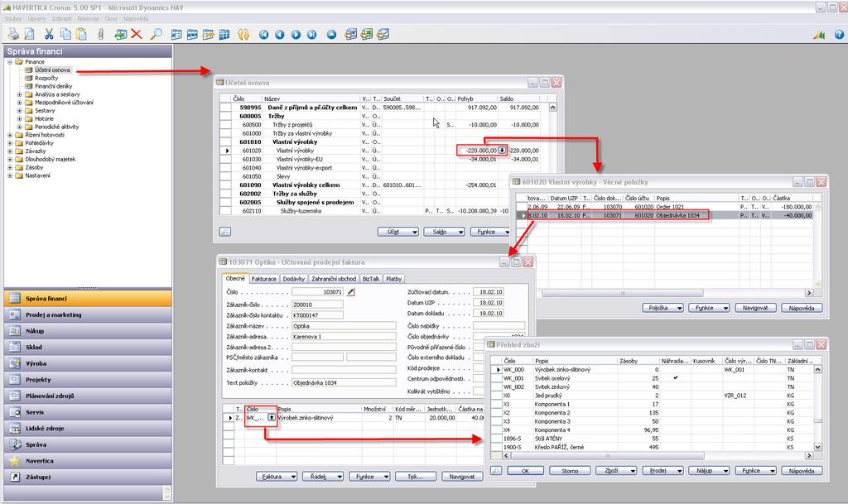This screenshot has height=504, width=848.
Task: Collapse the Finance tree folder
Action: [x=10, y=61]
